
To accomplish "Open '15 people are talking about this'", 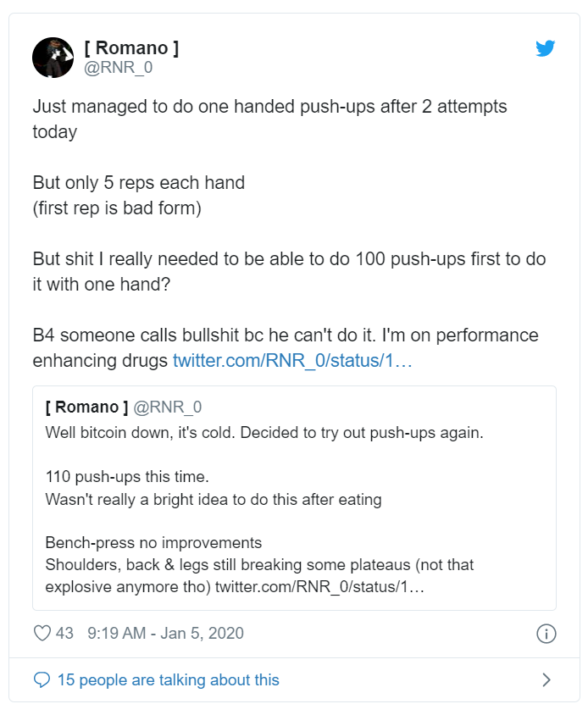I will 168,679.
